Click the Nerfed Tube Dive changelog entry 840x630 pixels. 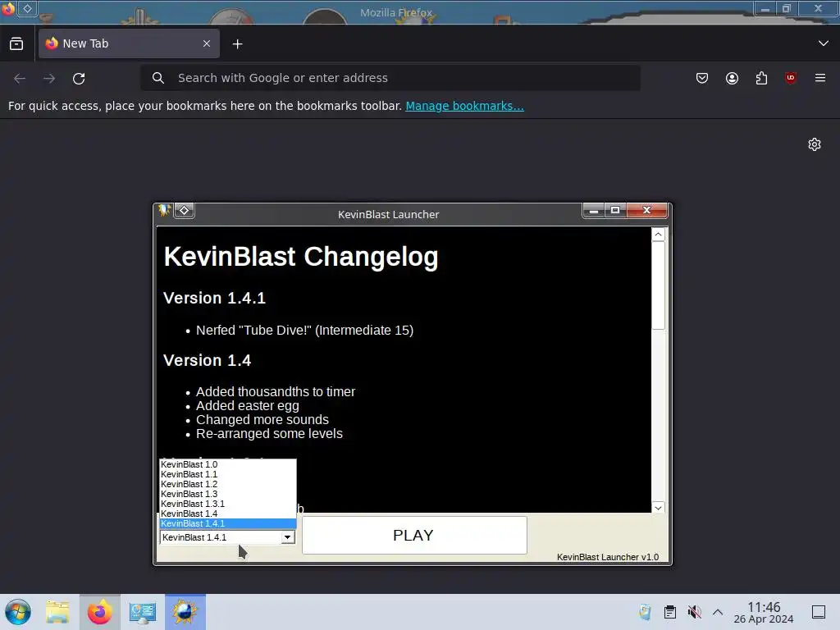(305, 330)
